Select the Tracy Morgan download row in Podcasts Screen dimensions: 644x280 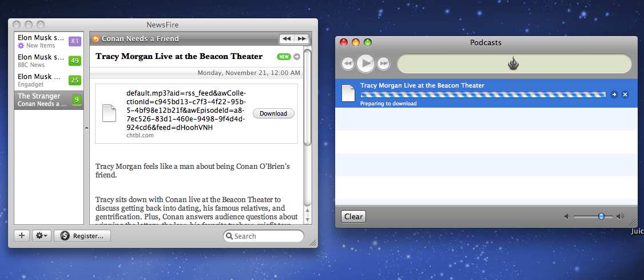tap(486, 94)
